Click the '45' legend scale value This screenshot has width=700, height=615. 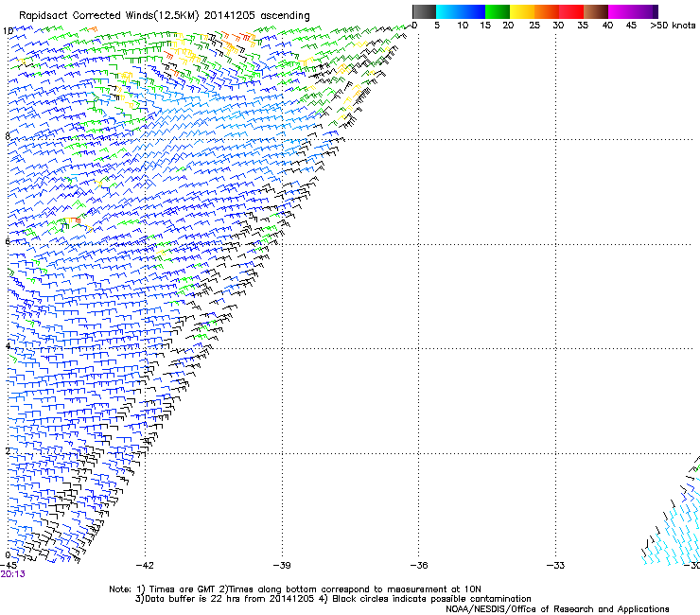631,26
